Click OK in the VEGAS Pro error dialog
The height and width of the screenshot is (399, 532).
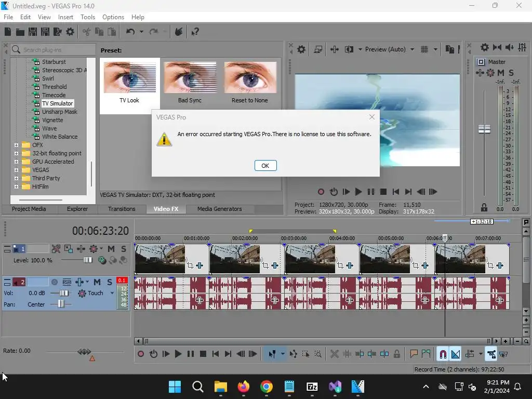coord(265,166)
